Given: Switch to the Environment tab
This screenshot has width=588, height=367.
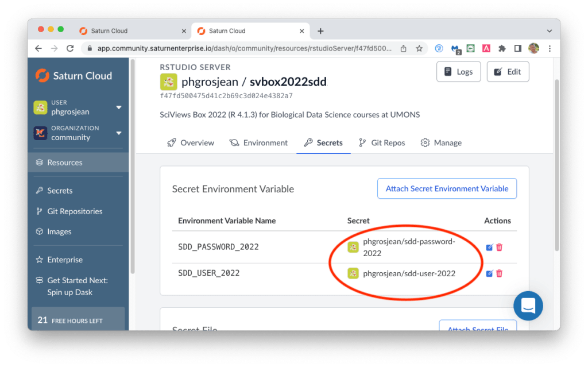Looking at the screenshot, I should pos(259,142).
